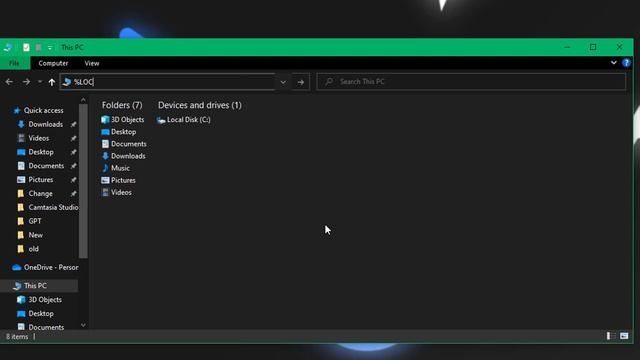Collapse the Folders (7) group header
640x360 pixels.
coord(122,105)
